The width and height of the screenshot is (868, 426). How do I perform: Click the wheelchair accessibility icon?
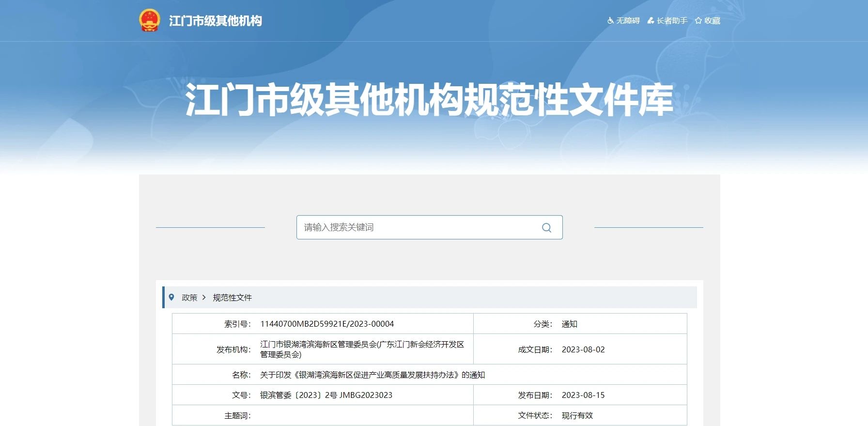pyautogui.click(x=610, y=20)
